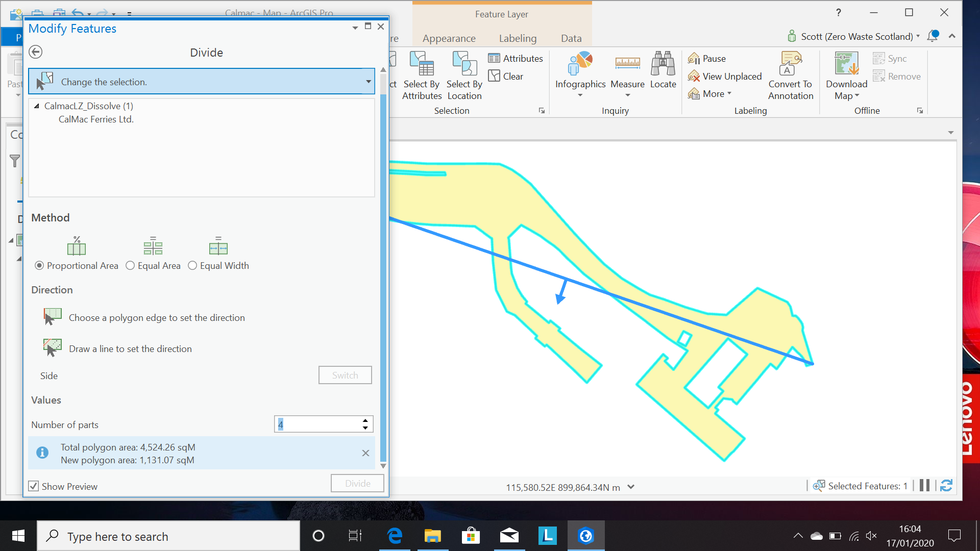Switch to the Appearance ribbon tab

(449, 38)
